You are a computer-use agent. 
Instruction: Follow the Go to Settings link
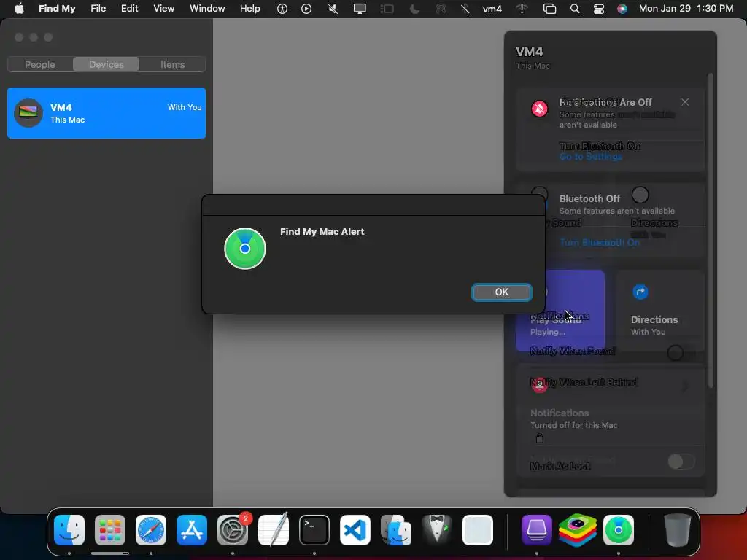pos(590,157)
